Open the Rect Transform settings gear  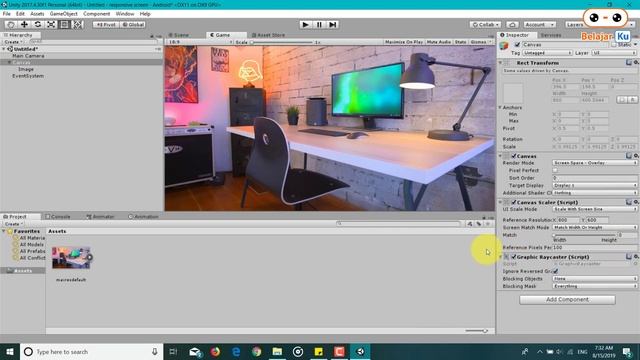pos(636,63)
